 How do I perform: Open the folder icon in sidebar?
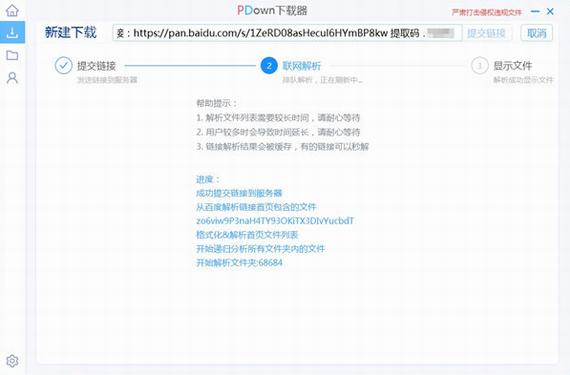[x=12, y=55]
